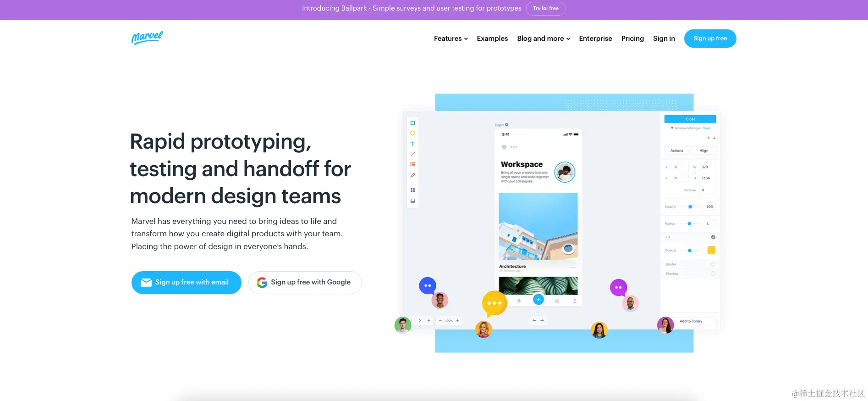Click the bell icon in the phone nav
The image size is (868, 401).
tap(519, 301)
